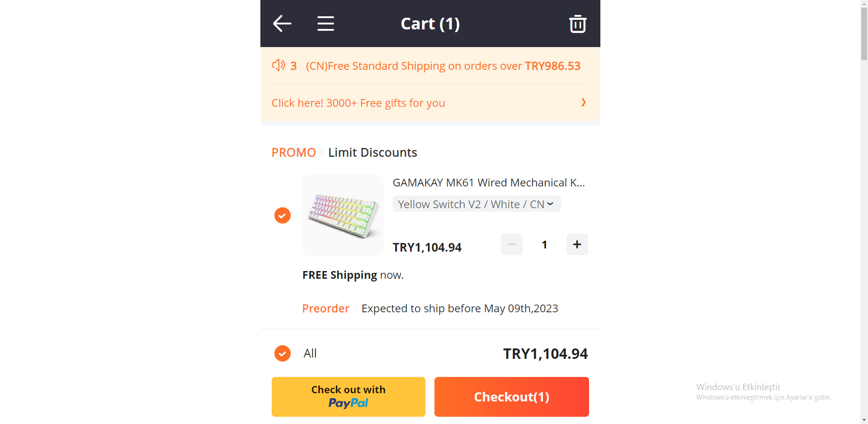The width and height of the screenshot is (868, 424).
Task: Increase quantity with plus button
Action: coord(577,244)
